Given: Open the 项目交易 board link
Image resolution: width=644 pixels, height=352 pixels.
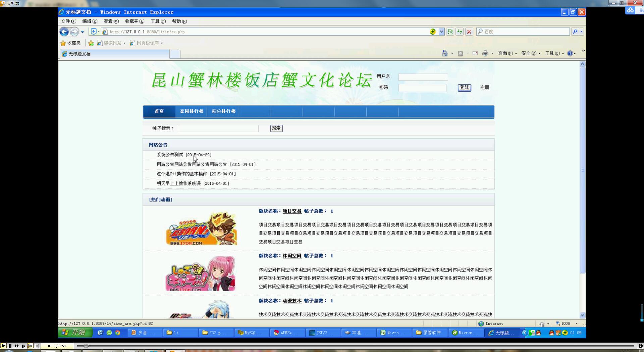Looking at the screenshot, I should (x=292, y=211).
